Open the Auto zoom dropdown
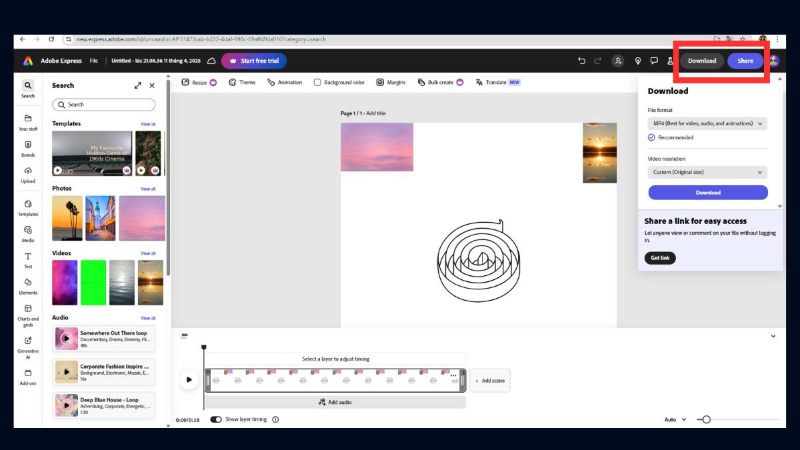Image resolution: width=800 pixels, height=450 pixels. pyautogui.click(x=675, y=419)
